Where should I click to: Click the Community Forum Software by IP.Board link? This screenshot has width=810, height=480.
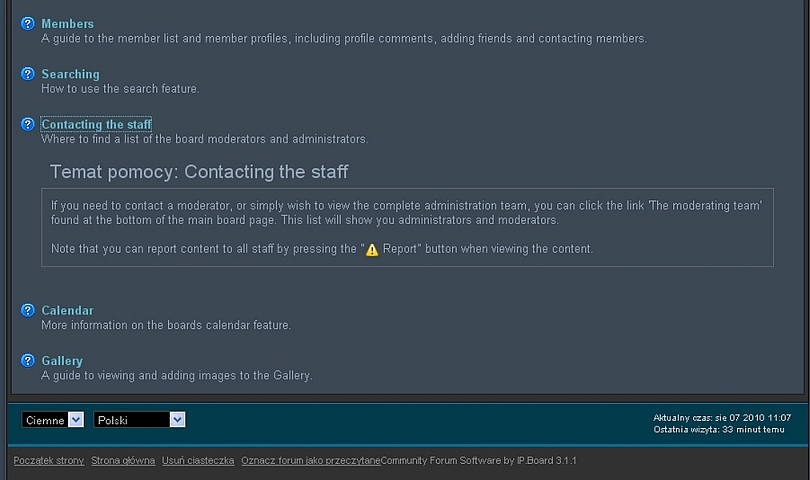(479, 461)
